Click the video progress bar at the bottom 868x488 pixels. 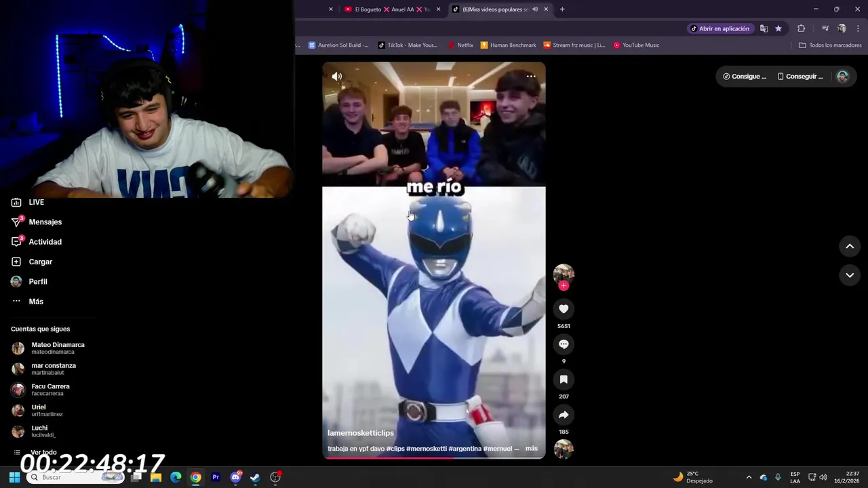pyautogui.click(x=434, y=457)
